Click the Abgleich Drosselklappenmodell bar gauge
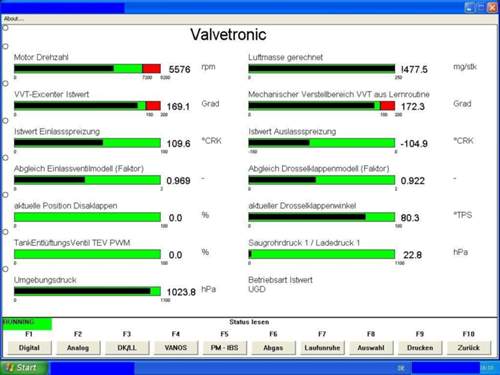 pos(322,180)
